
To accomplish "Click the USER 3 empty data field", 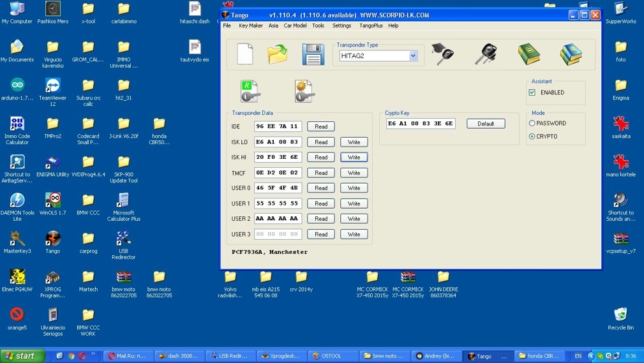I will 278,234.
